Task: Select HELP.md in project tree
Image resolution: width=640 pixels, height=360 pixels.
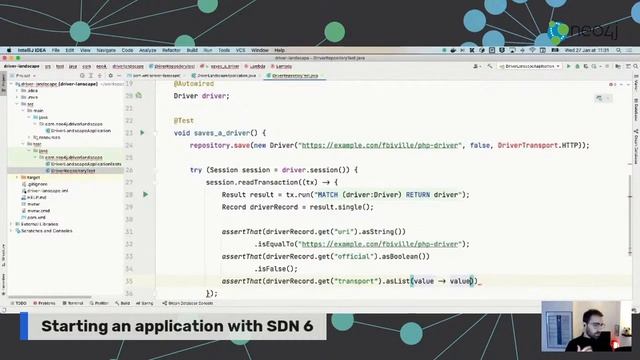Action: pos(34,198)
